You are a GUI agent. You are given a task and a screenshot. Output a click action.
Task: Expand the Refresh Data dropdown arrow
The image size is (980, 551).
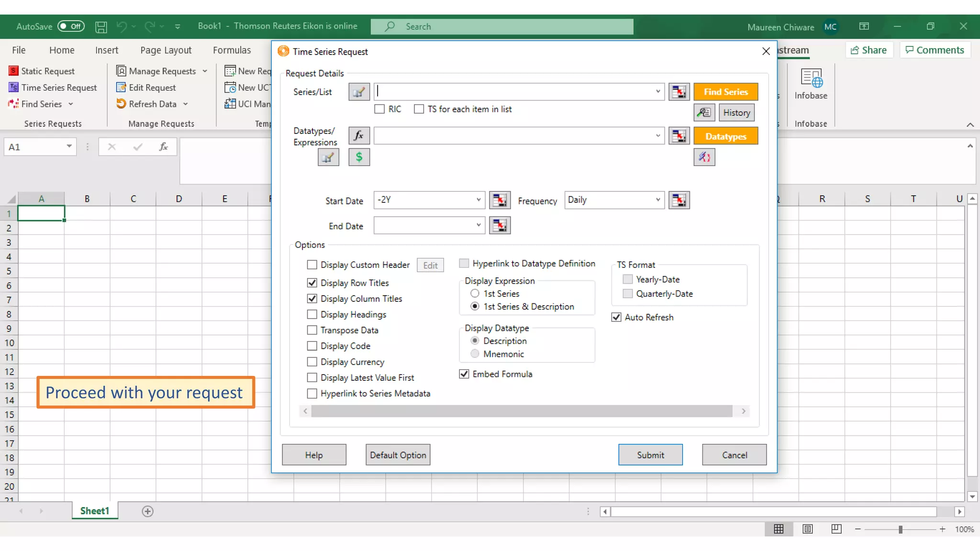(186, 104)
